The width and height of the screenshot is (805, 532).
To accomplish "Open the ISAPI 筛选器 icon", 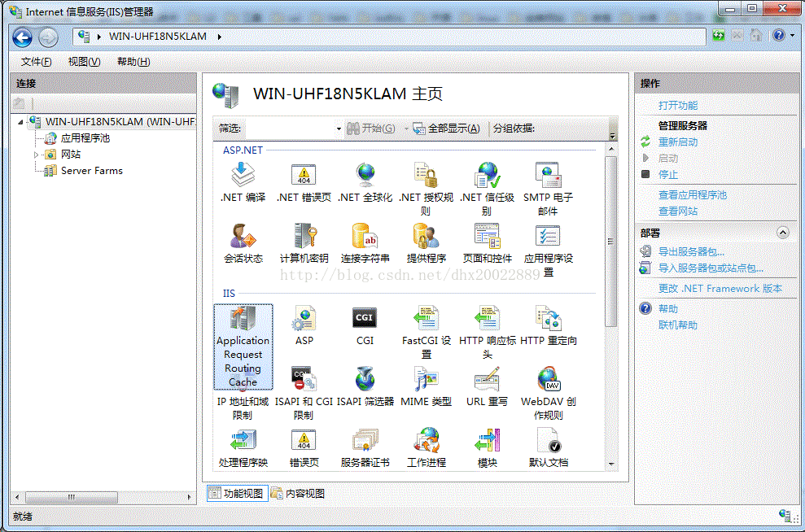I will [x=365, y=379].
